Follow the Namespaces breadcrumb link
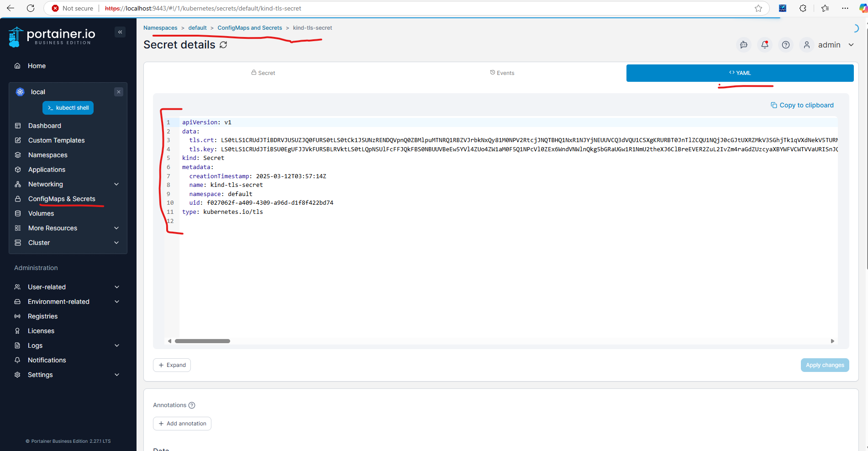The width and height of the screenshot is (868, 451). coord(160,28)
